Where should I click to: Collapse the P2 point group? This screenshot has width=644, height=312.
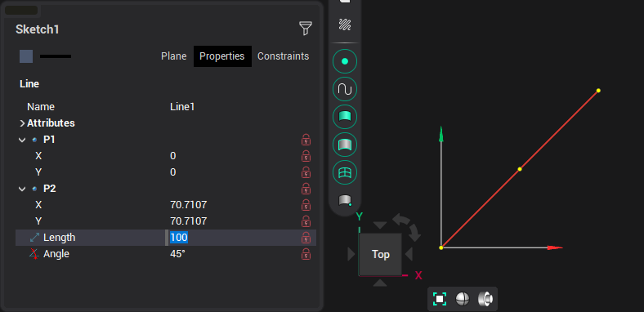point(22,189)
